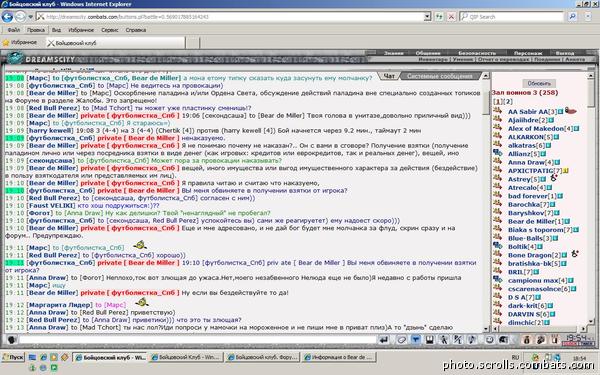
Task: Click the private message icon beside Allianz
Action: click(497, 153)
